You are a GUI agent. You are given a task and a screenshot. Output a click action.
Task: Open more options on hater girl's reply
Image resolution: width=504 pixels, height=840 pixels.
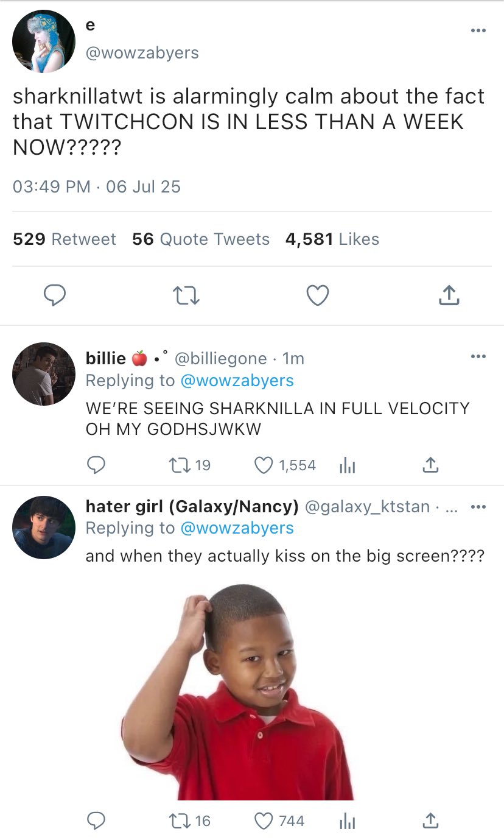478,506
